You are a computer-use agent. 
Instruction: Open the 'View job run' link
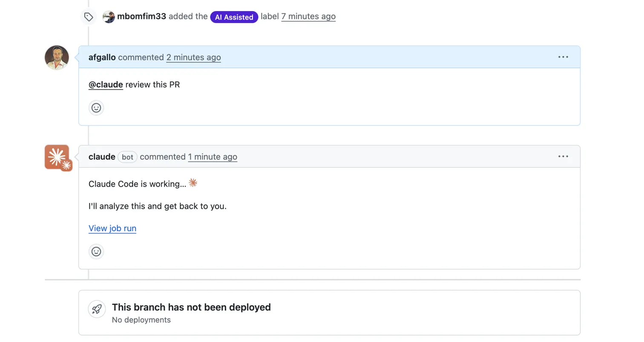(112, 228)
